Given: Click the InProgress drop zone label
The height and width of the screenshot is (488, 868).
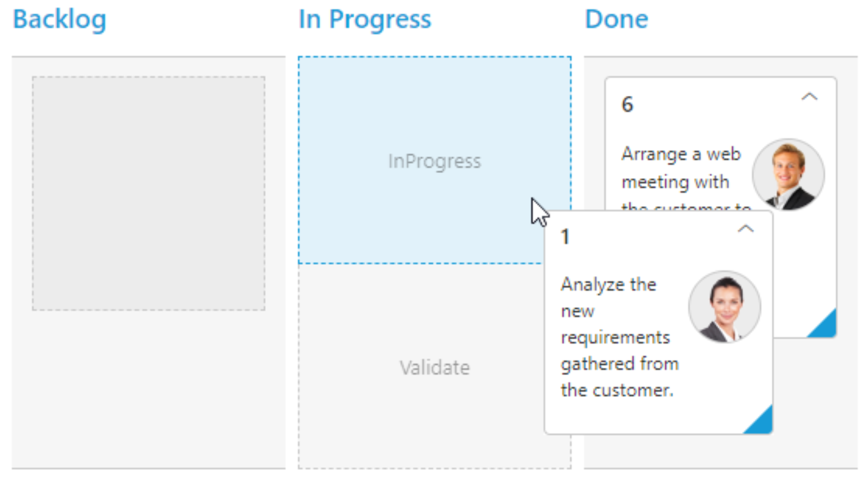Looking at the screenshot, I should 434,161.
